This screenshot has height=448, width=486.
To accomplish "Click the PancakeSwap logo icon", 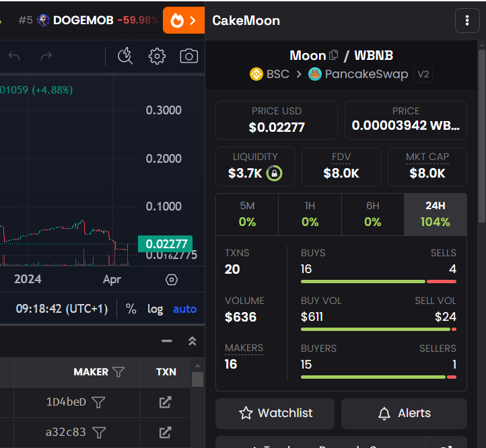I will (315, 74).
